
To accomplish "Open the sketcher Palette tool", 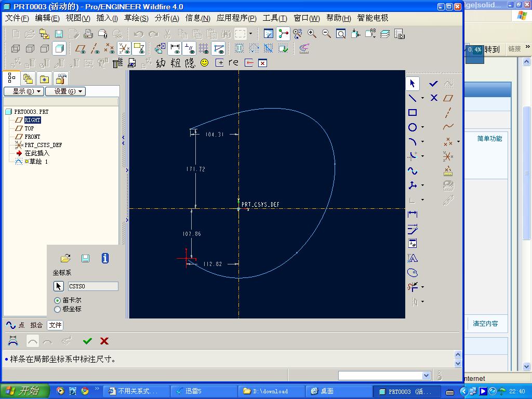I will [413, 273].
